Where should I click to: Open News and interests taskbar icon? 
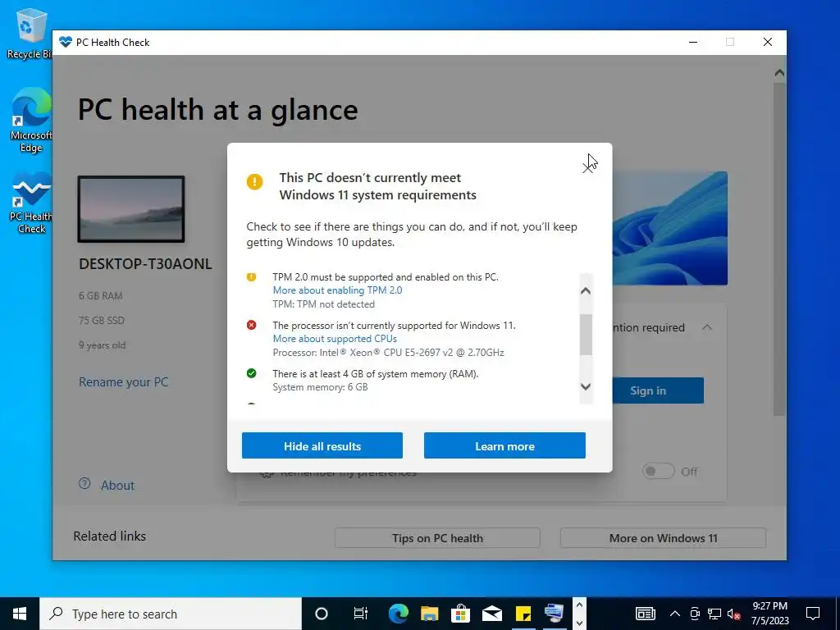[x=646, y=614]
